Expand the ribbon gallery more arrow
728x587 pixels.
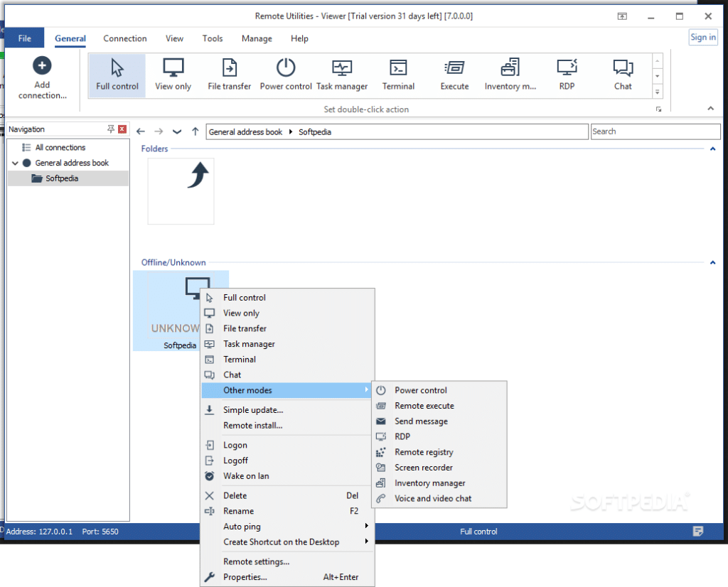pyautogui.click(x=657, y=92)
